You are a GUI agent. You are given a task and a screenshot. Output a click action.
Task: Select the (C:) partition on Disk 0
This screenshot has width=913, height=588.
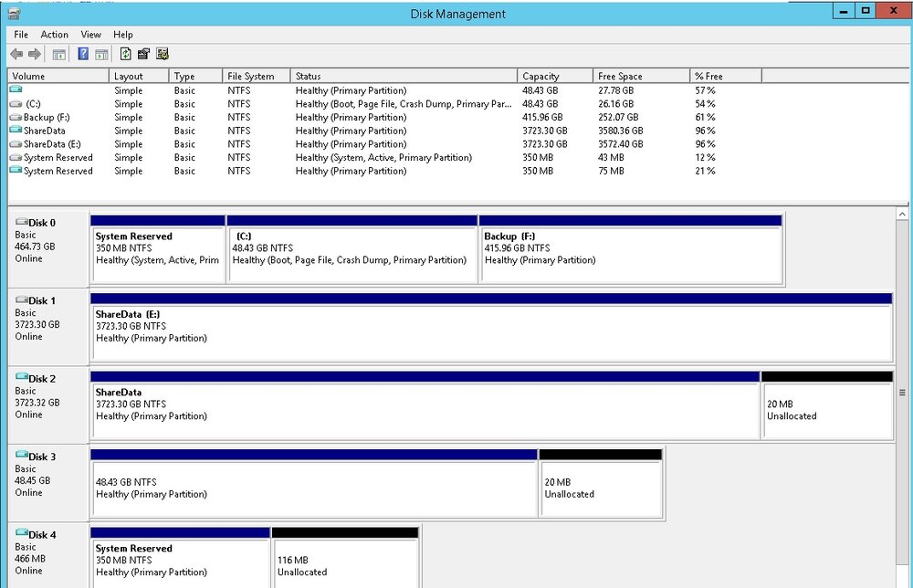[352, 249]
